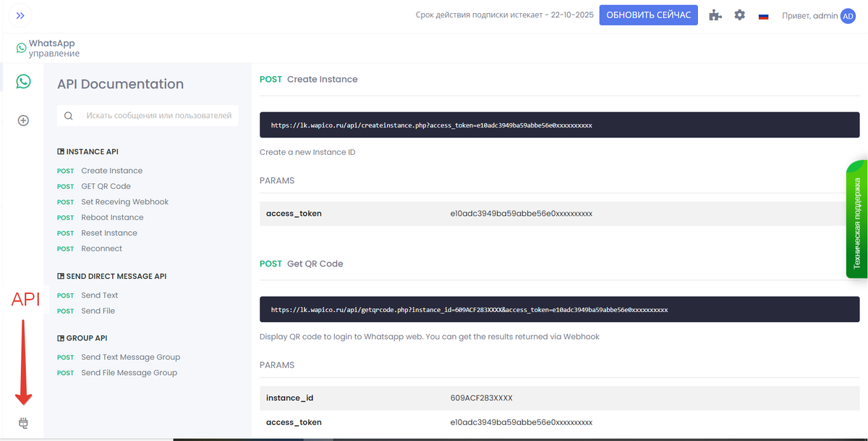The width and height of the screenshot is (868, 441).
Task: Click the ОБНОВИТЬ СЕЙЧАС button
Action: click(648, 14)
